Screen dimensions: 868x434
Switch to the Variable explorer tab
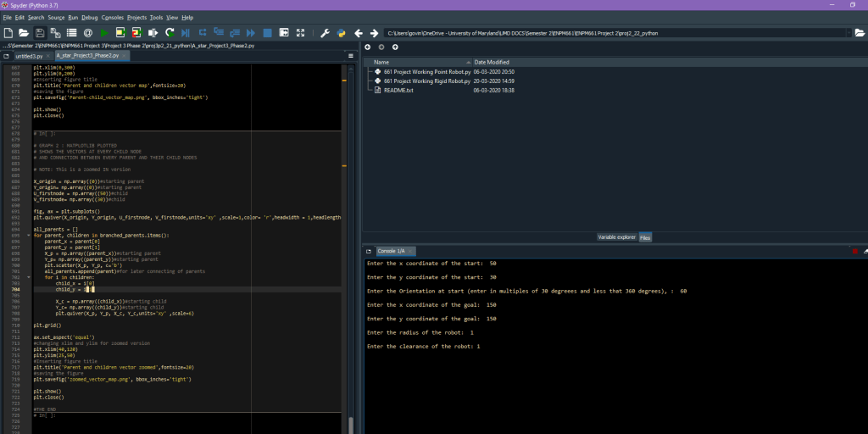point(616,237)
